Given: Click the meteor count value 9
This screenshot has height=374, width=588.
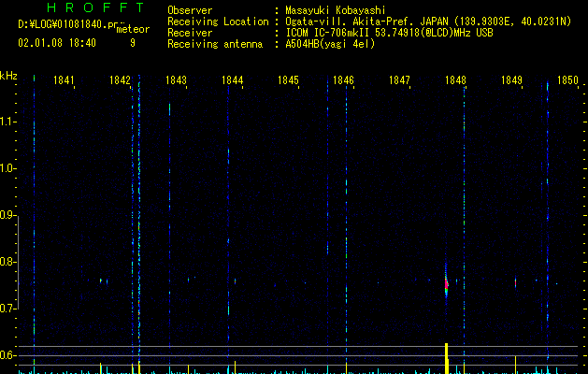Looking at the screenshot, I should pyautogui.click(x=133, y=43).
